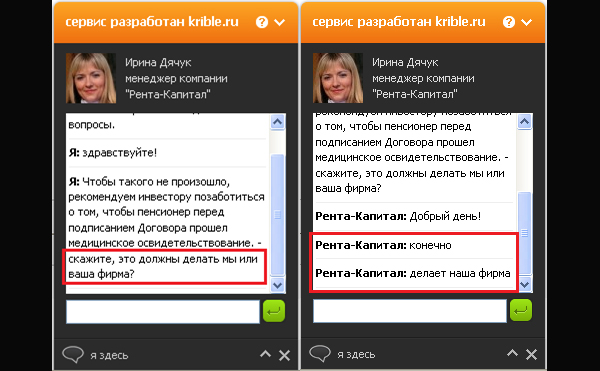
Task: Click 'ваша фирма?' line in left chat
Action: point(101,274)
